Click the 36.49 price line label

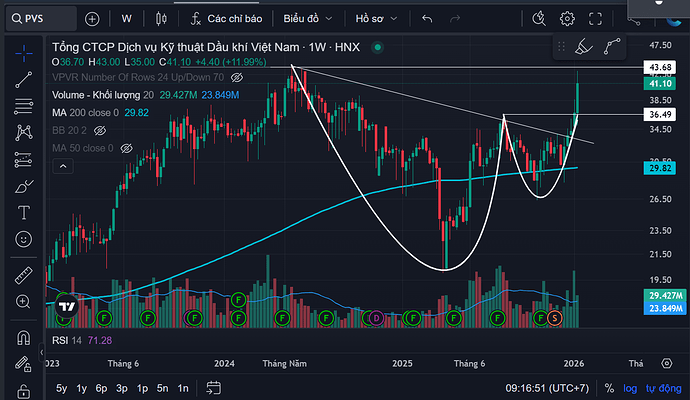click(660, 114)
